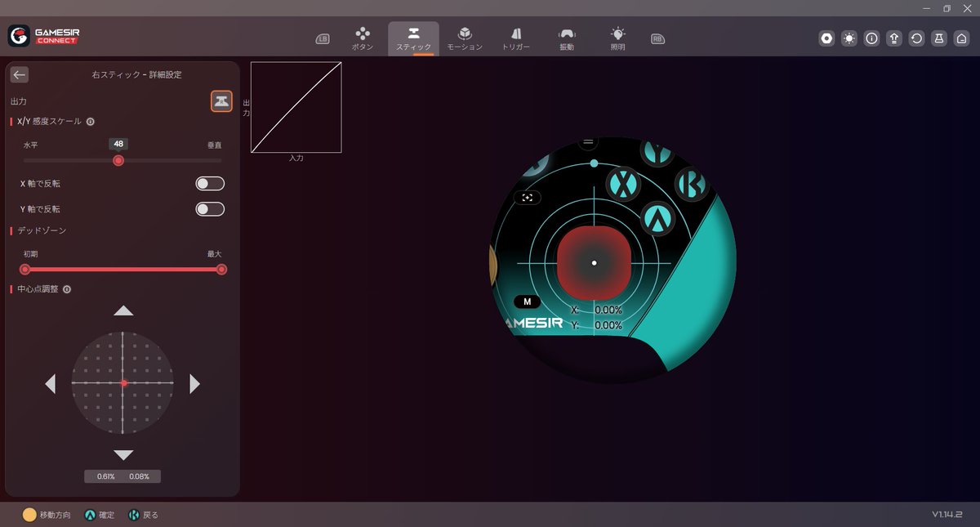Open the circled info icon at top right
This screenshot has height=527, width=980.
click(x=872, y=38)
